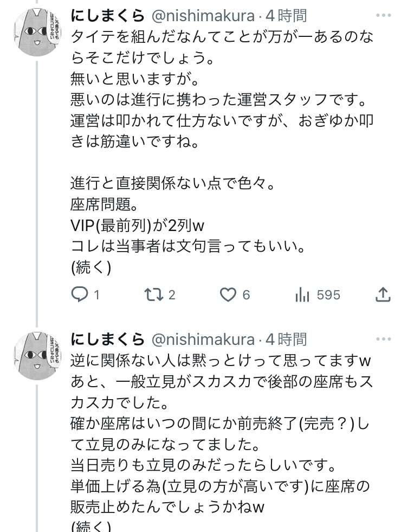Click the reply count number 1
The height and width of the screenshot is (532, 401).
click(96, 295)
